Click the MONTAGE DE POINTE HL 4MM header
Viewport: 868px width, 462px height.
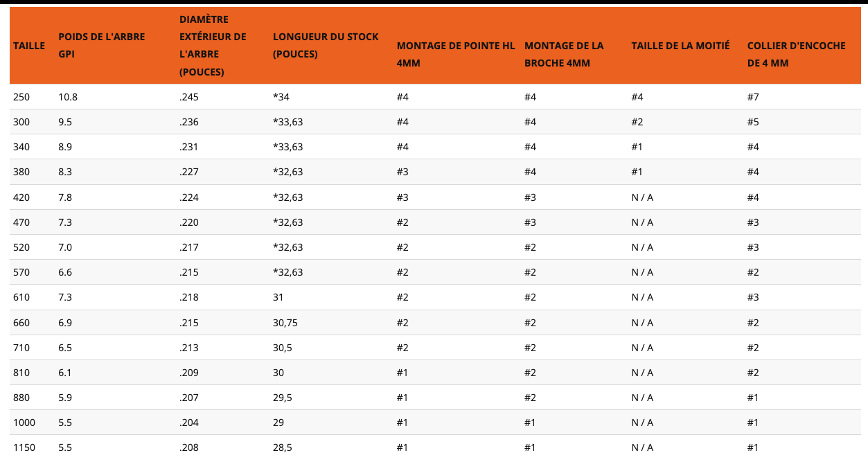456,54
